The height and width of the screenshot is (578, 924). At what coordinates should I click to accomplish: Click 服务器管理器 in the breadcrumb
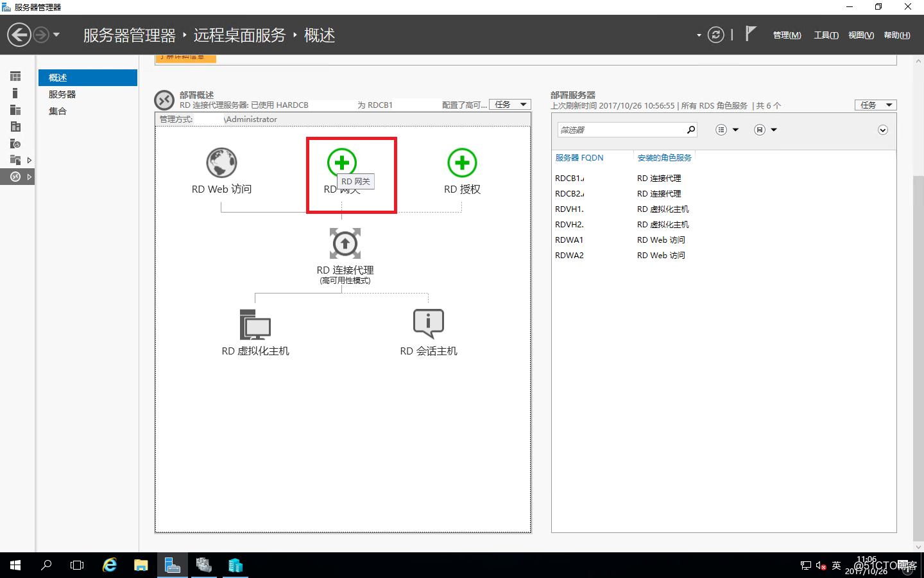pos(129,35)
